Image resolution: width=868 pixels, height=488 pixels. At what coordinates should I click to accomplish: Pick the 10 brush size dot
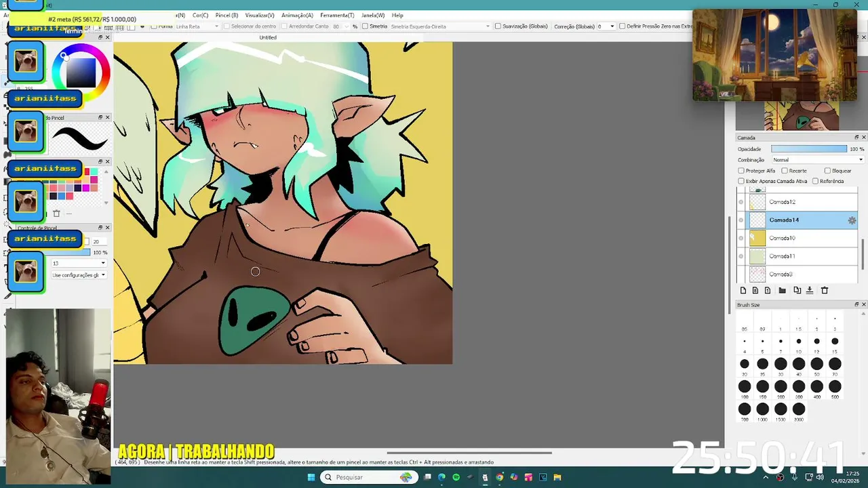tap(799, 342)
